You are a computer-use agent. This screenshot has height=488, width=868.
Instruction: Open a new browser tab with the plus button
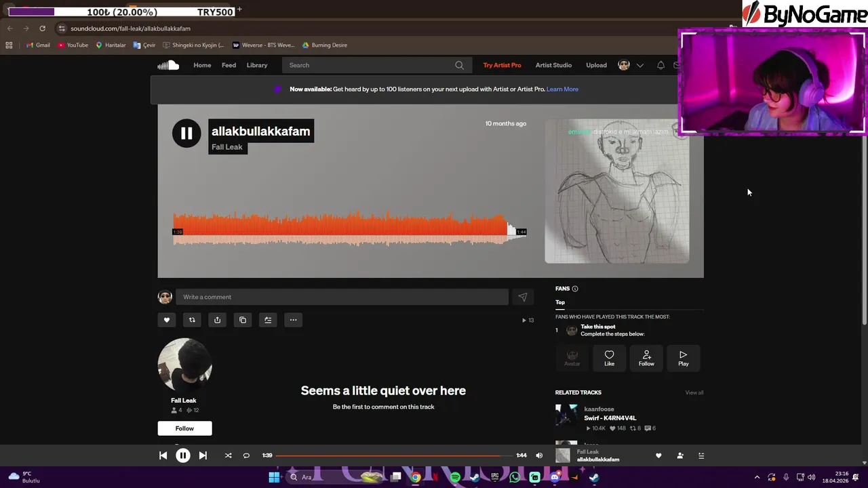pyautogui.click(x=239, y=10)
